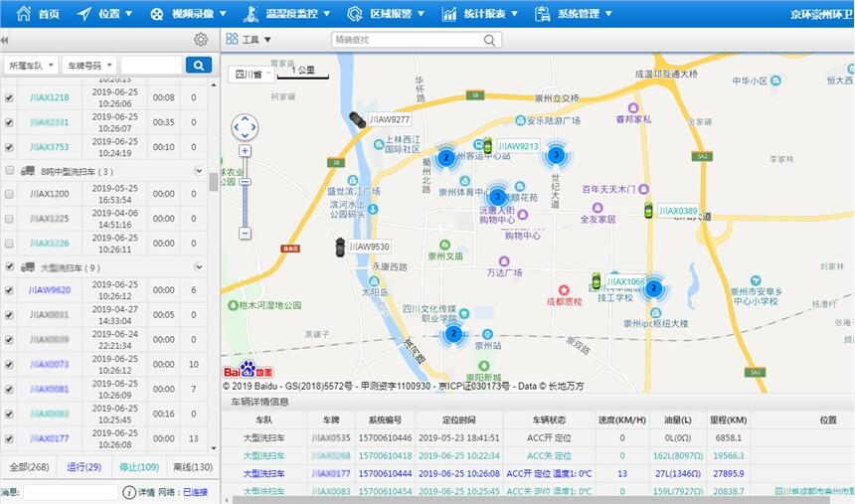
Task: Collapse the left vehicle list panel
Action: coord(5,40)
